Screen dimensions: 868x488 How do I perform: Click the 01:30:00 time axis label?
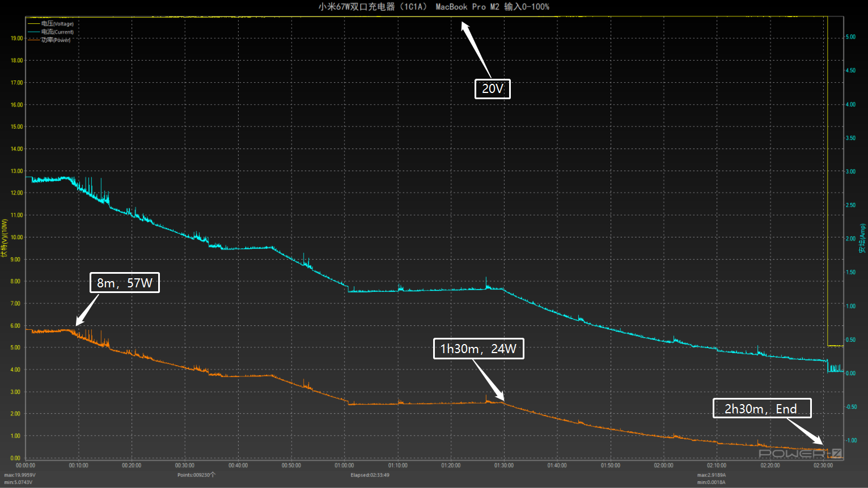(x=504, y=465)
